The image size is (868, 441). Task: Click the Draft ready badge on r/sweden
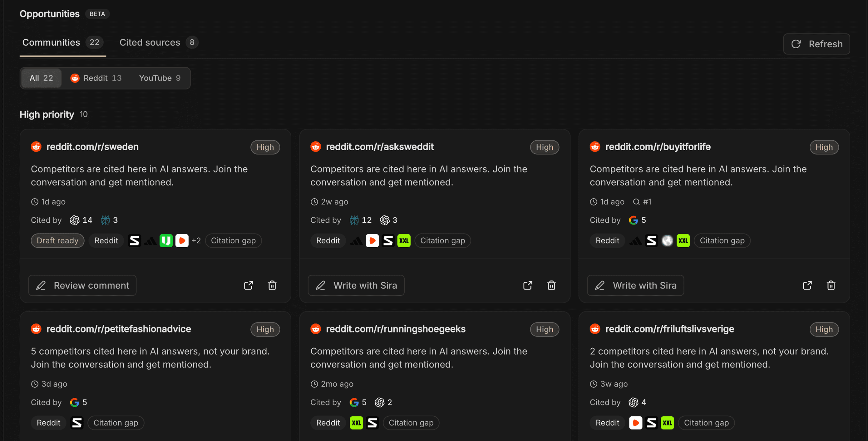(58, 241)
